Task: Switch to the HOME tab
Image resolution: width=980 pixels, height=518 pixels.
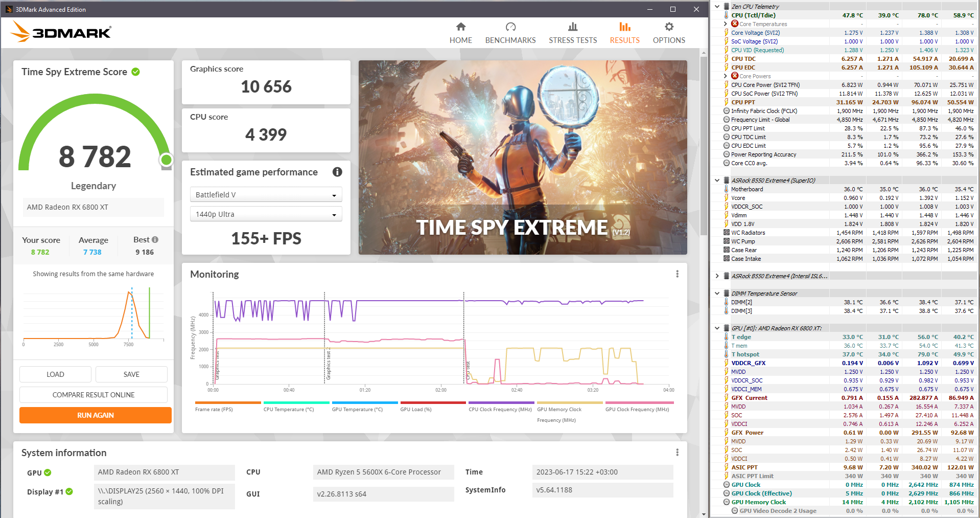Action: point(461,33)
